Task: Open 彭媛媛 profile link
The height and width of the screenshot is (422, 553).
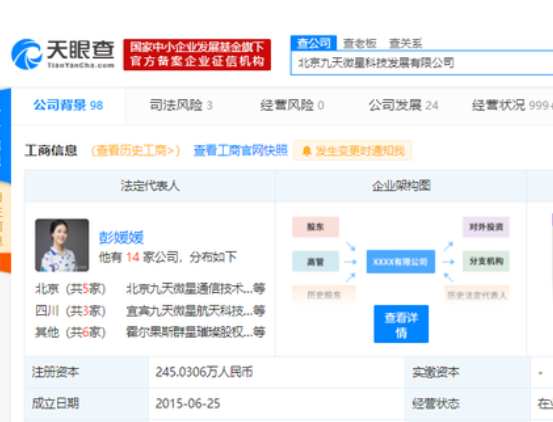Action: pyautogui.click(x=121, y=237)
